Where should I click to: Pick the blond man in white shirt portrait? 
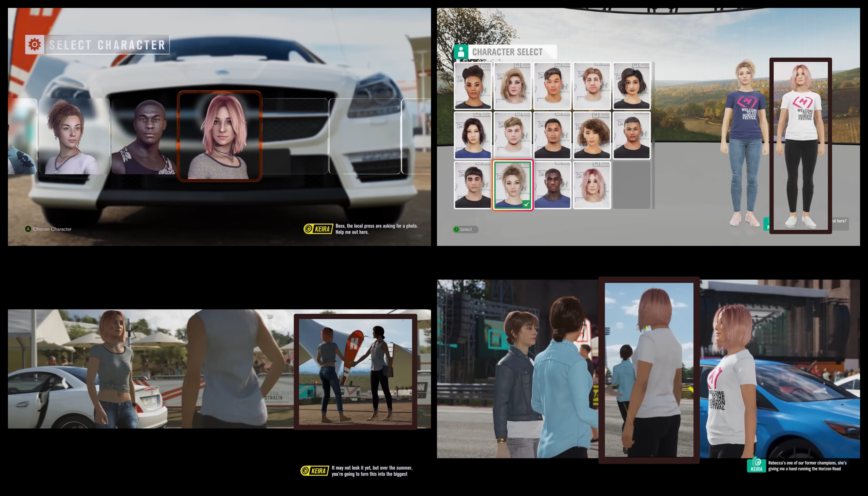click(x=513, y=136)
